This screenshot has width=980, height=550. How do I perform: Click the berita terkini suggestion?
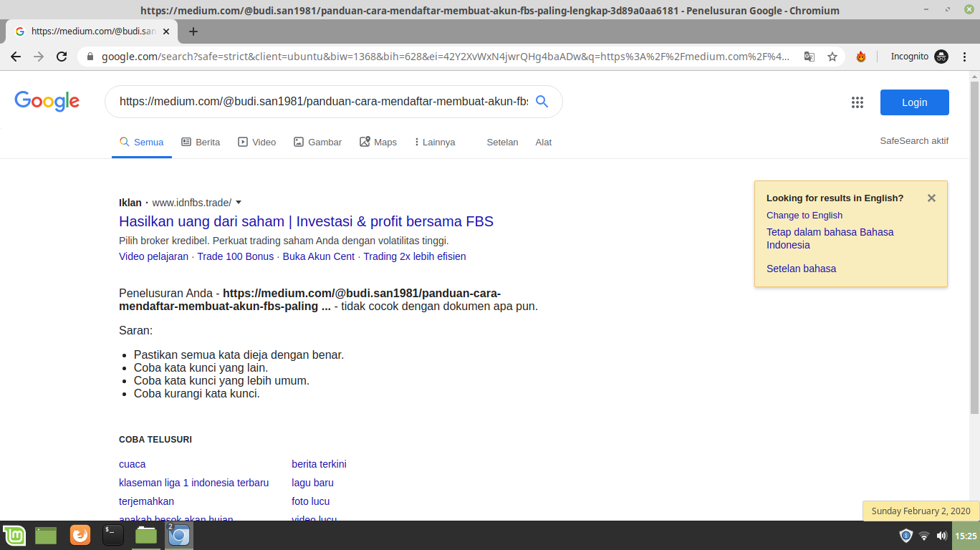coord(319,464)
